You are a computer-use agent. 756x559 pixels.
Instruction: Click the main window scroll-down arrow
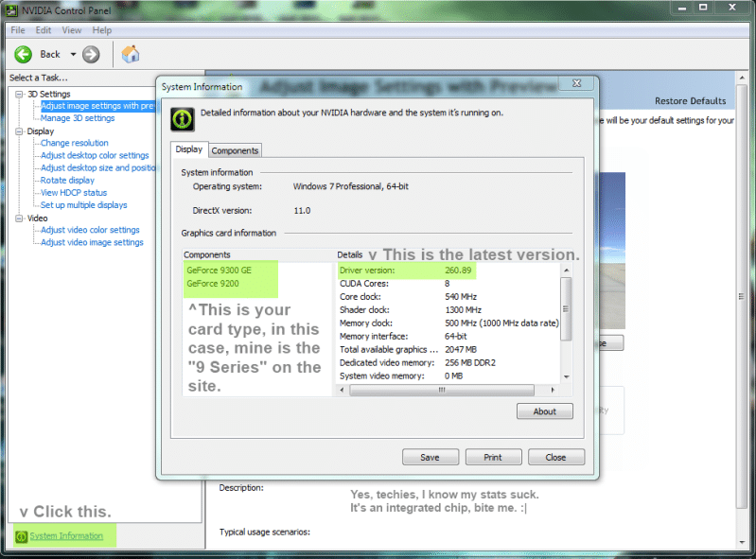[742, 542]
